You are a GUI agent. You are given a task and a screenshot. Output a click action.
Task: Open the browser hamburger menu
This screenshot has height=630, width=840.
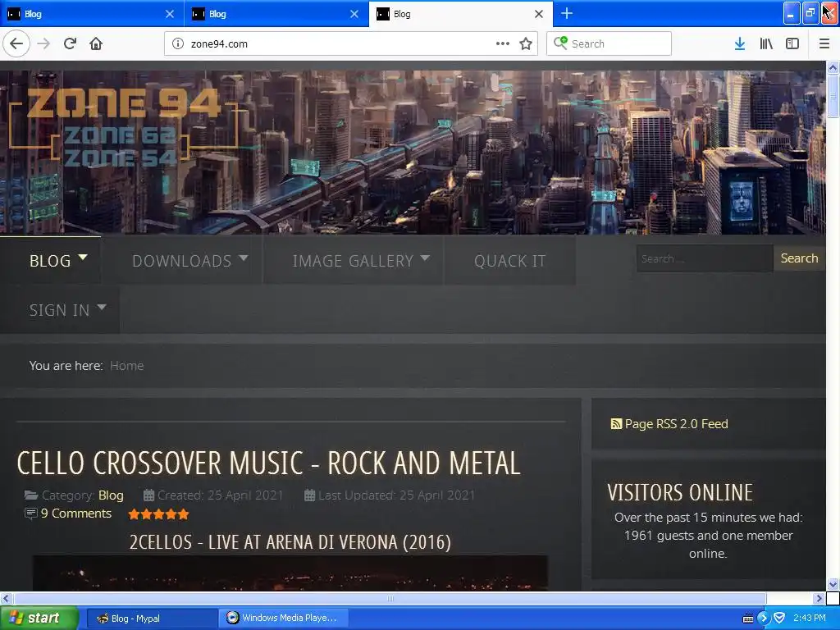[x=824, y=43]
